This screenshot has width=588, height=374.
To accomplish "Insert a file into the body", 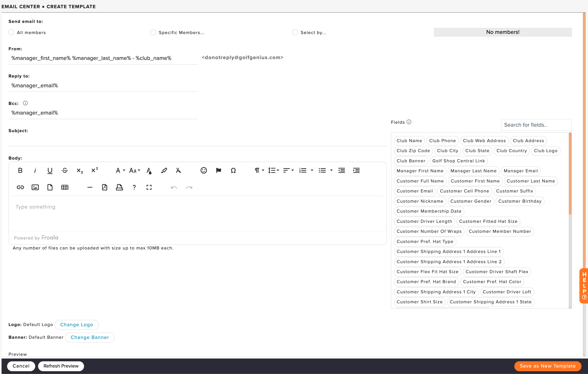I will tap(50, 187).
